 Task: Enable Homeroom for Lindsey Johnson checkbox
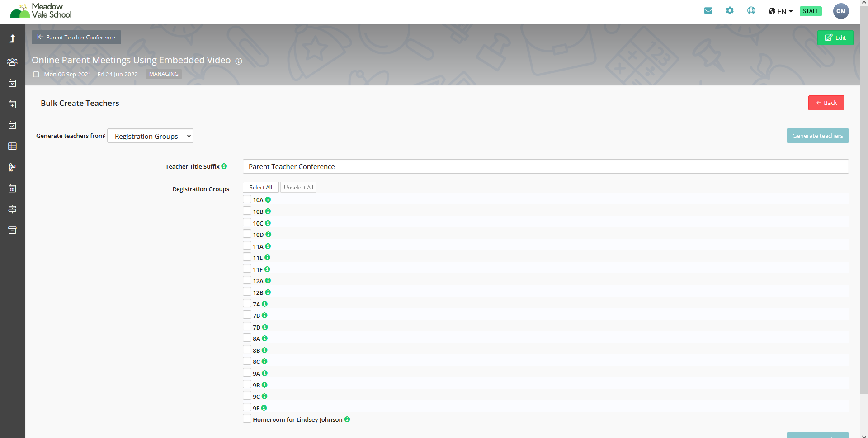tap(247, 419)
